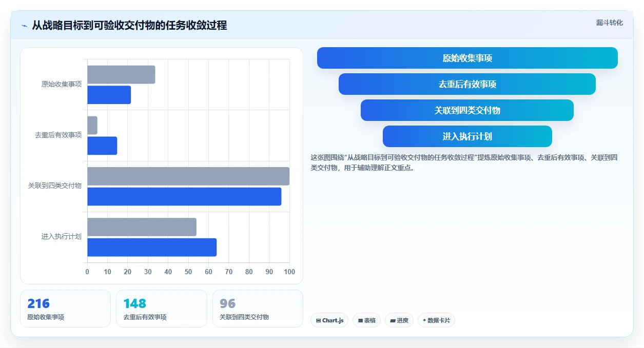Click the x-axis tick label 100

coord(289,272)
